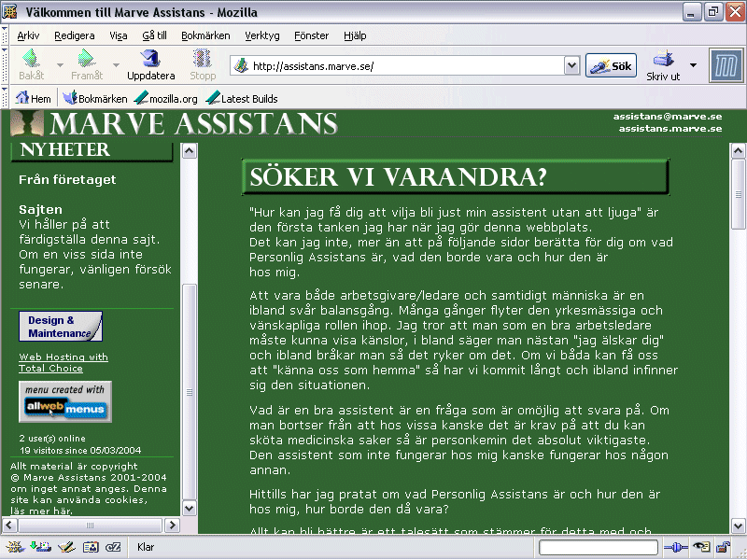
Task: Click the Uppdatera reload button
Action: [x=150, y=65]
